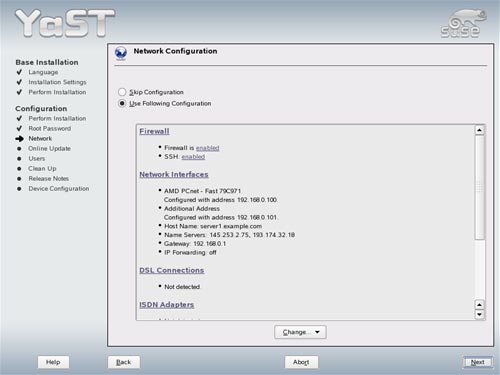This screenshot has height=375, width=500.
Task: Open the ISDN Adapters heading link
Action: (167, 305)
